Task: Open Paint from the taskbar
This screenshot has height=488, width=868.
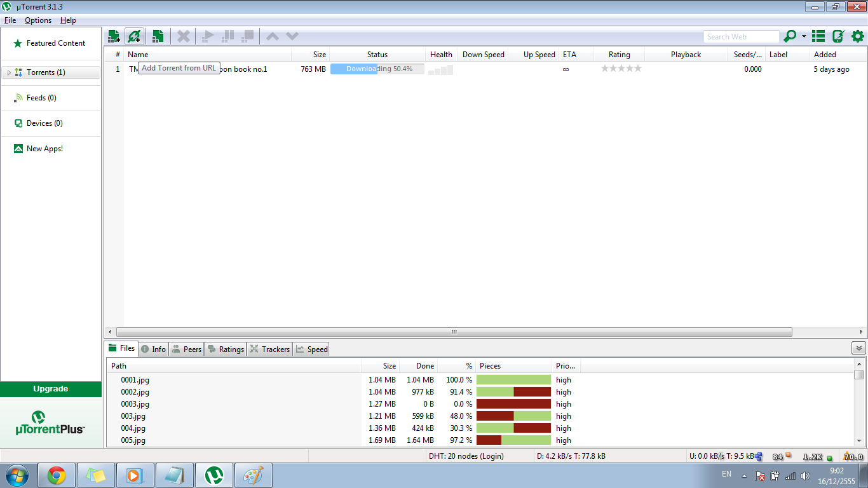Action: click(254, 475)
